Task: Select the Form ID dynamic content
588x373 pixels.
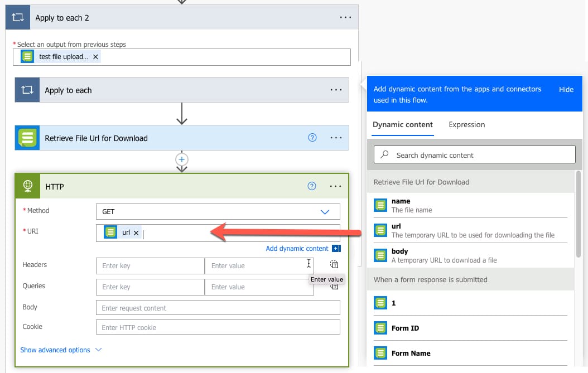Action: tap(470, 328)
